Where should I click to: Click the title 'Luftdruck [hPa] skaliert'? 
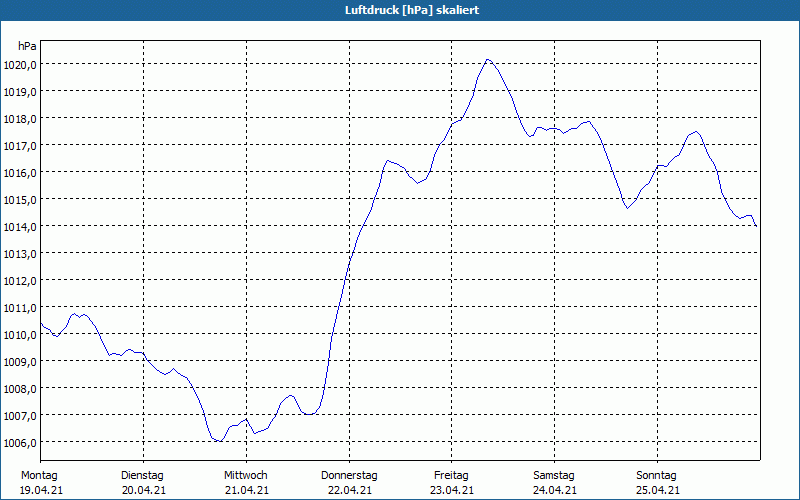coord(412,10)
